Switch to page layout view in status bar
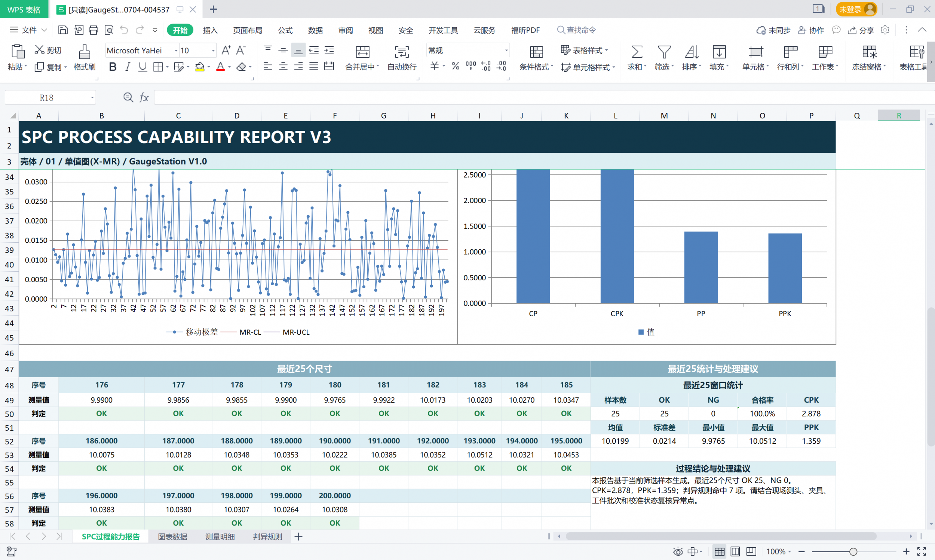This screenshot has width=935, height=560. (735, 552)
